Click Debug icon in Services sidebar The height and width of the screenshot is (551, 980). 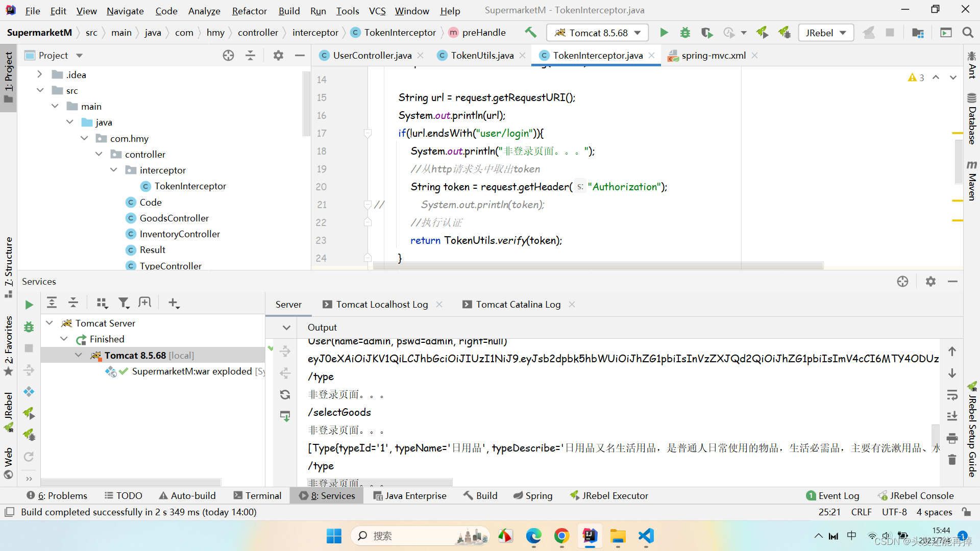[29, 327]
